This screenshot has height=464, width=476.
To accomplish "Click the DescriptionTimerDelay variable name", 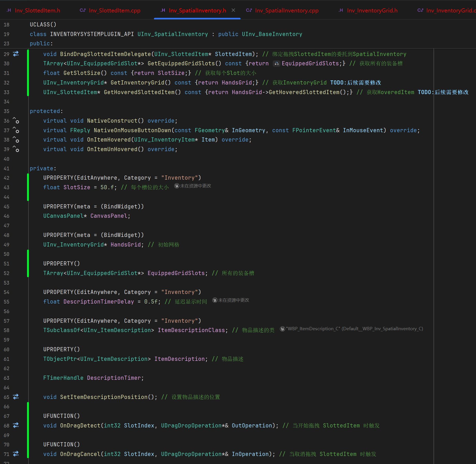I will coord(99,302).
